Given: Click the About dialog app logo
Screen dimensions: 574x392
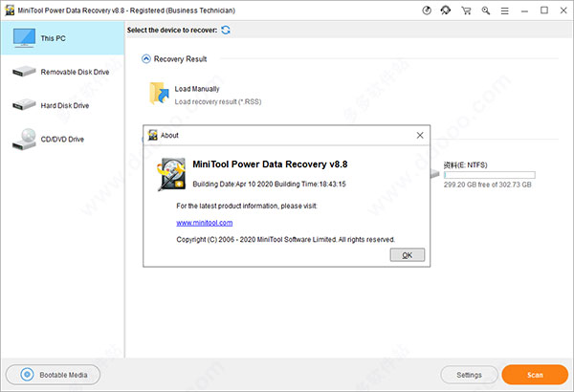Looking at the screenshot, I should [171, 174].
